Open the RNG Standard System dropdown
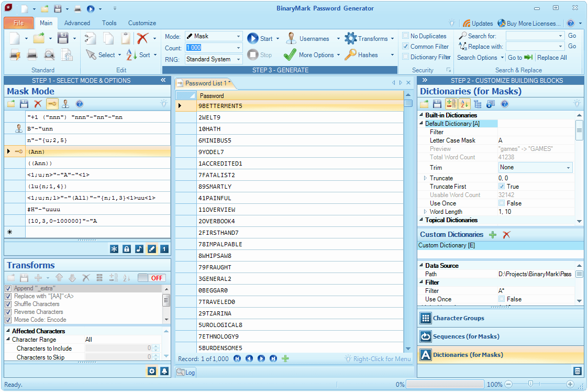This screenshot has height=392, width=588. [238, 59]
